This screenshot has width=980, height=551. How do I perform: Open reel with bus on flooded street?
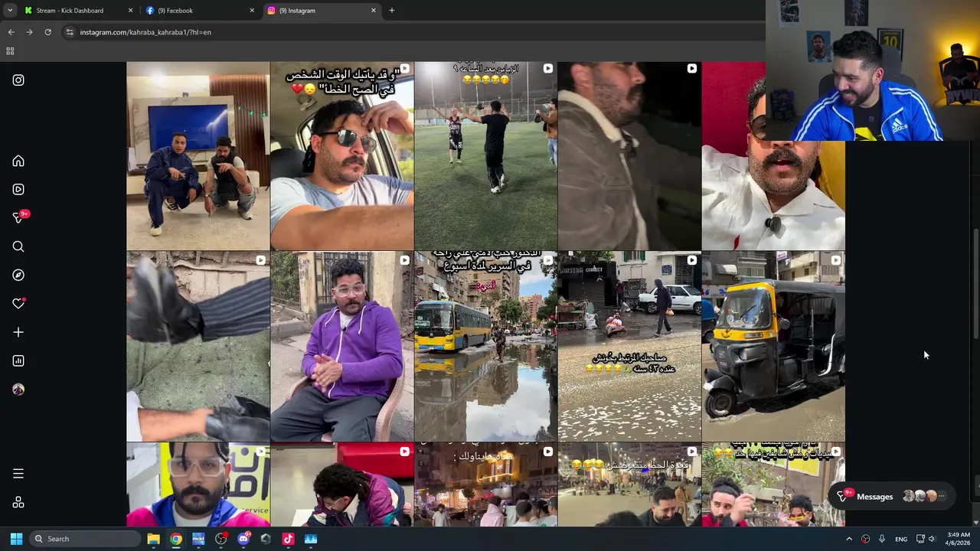485,347
